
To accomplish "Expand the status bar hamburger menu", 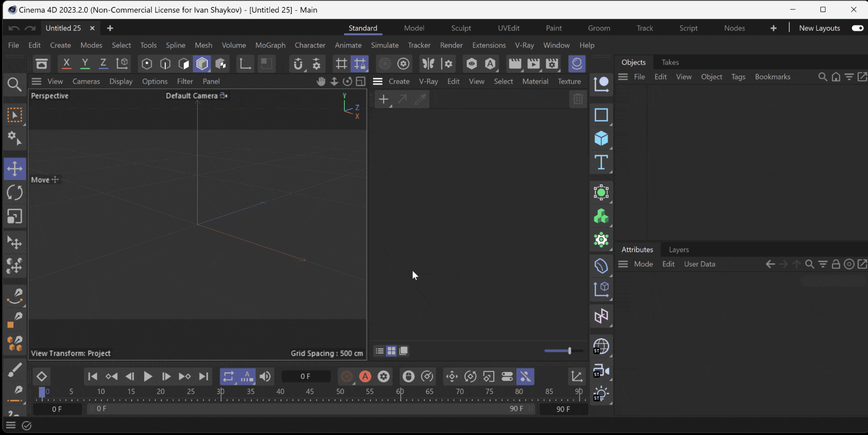I will 11,425.
